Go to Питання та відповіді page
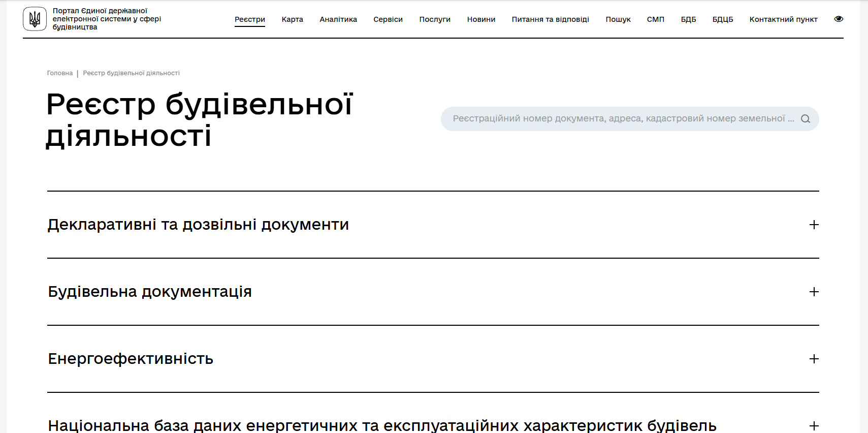 551,19
